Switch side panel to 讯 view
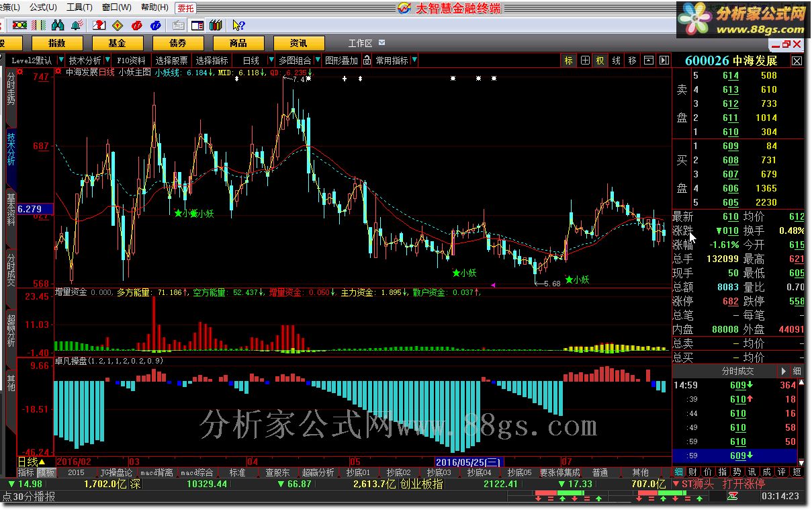 752,472
